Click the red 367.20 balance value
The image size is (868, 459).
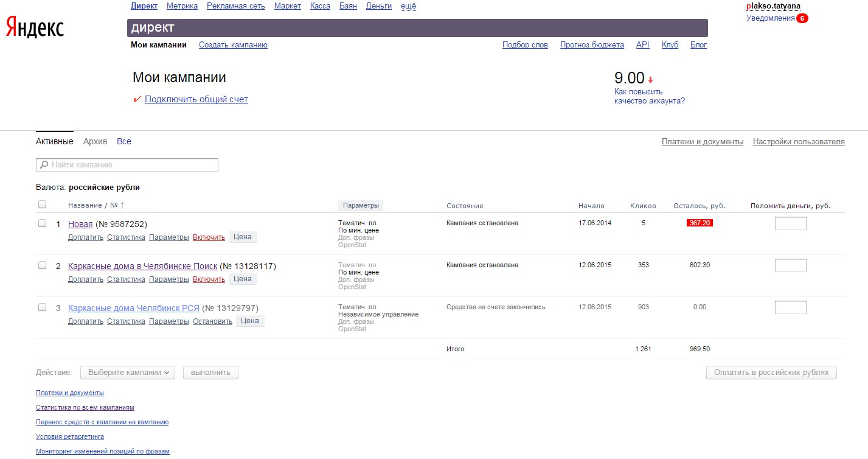coord(700,223)
